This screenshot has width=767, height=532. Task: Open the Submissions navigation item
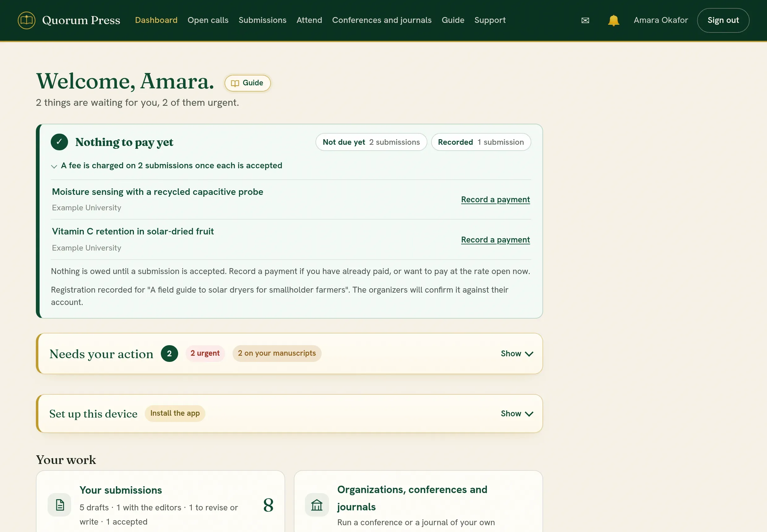point(263,20)
